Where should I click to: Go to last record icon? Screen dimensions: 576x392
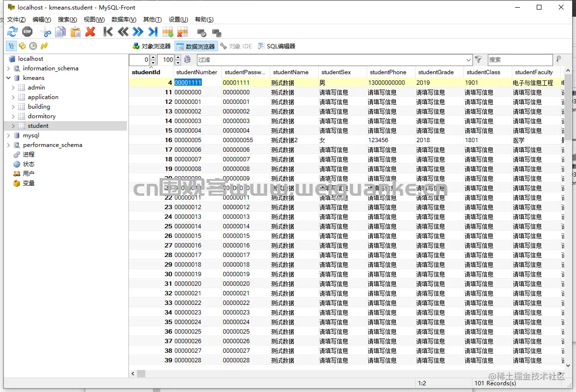[x=153, y=32]
